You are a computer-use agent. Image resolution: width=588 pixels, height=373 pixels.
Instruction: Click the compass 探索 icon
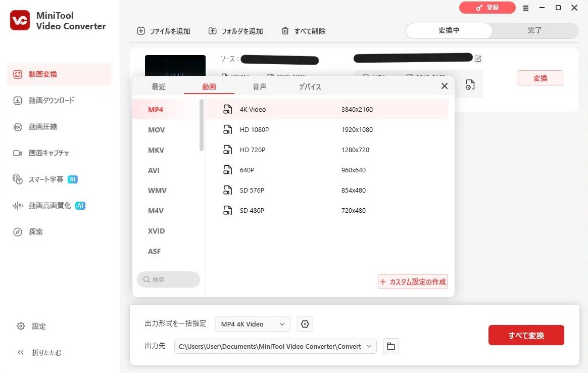coord(18,232)
